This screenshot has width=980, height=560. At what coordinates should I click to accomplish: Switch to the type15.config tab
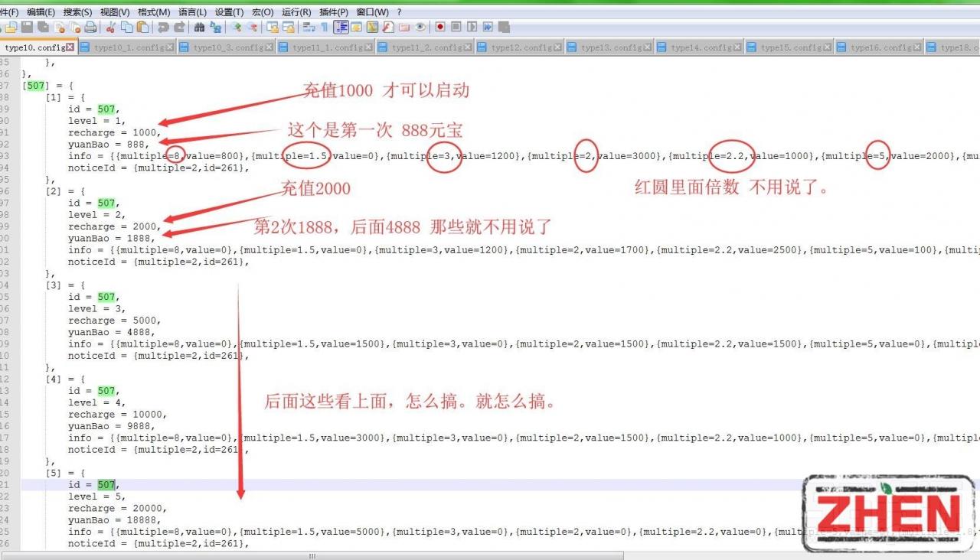(x=790, y=47)
